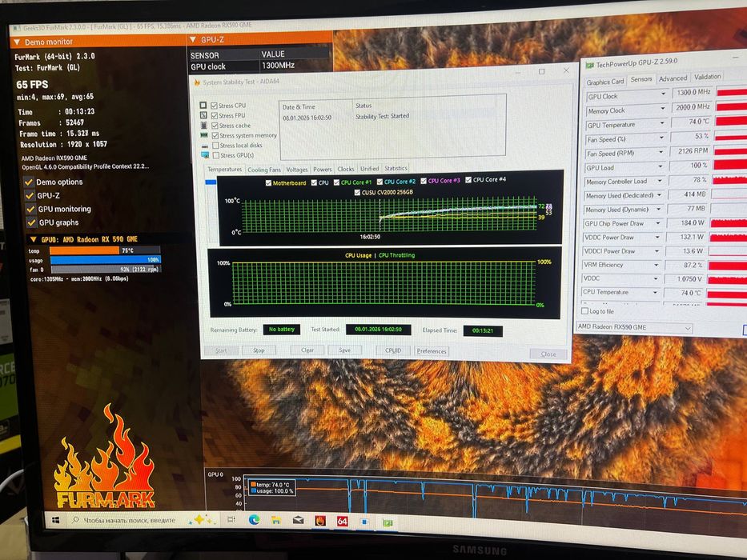Launch Microsoft Edge from taskbar
This screenshot has height=560, width=747.
(x=254, y=520)
